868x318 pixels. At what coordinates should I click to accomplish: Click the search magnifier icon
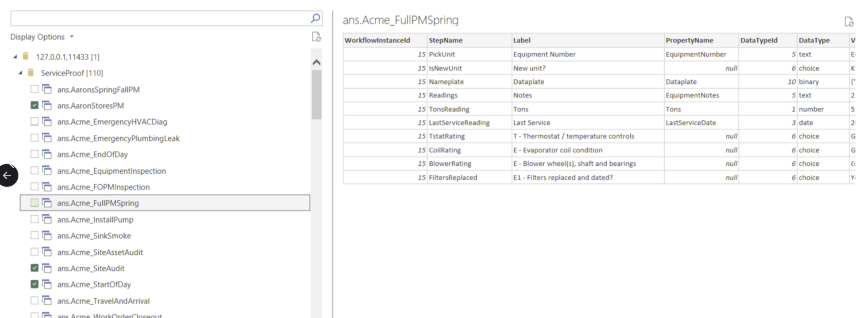315,18
